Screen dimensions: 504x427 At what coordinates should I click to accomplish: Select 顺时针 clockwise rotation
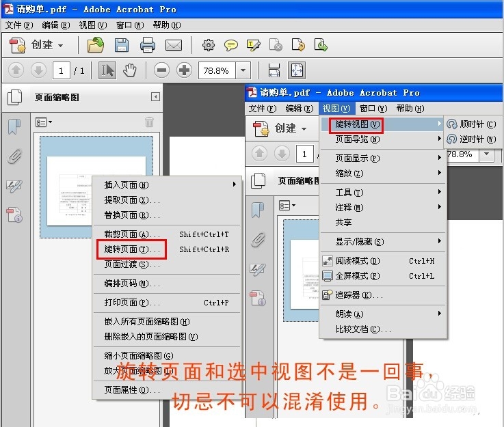pos(471,124)
